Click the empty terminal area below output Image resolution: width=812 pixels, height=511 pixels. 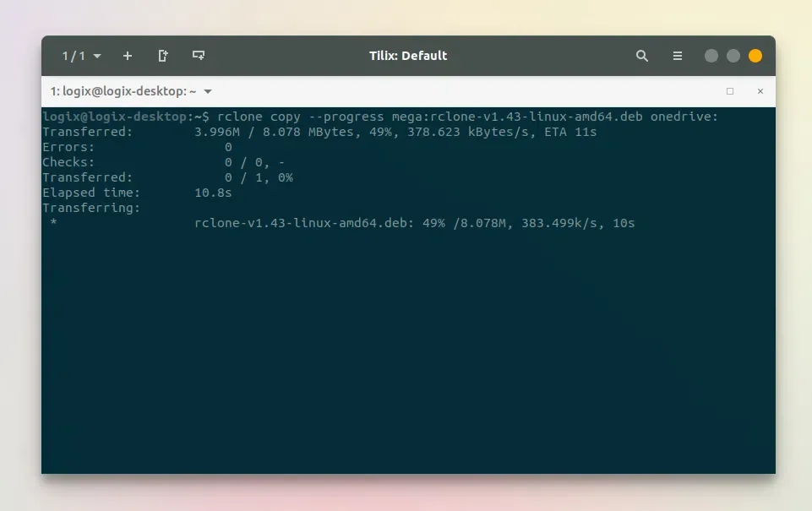pos(408,352)
